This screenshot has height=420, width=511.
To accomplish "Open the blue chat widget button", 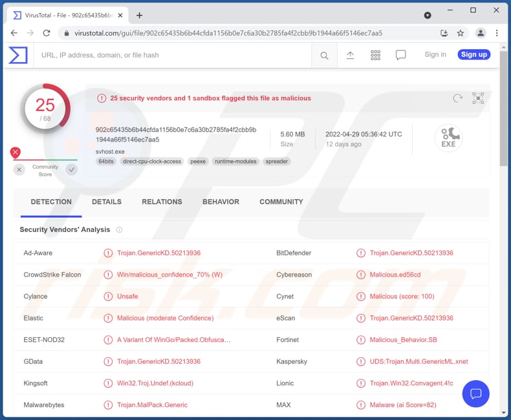I will coord(475,394).
